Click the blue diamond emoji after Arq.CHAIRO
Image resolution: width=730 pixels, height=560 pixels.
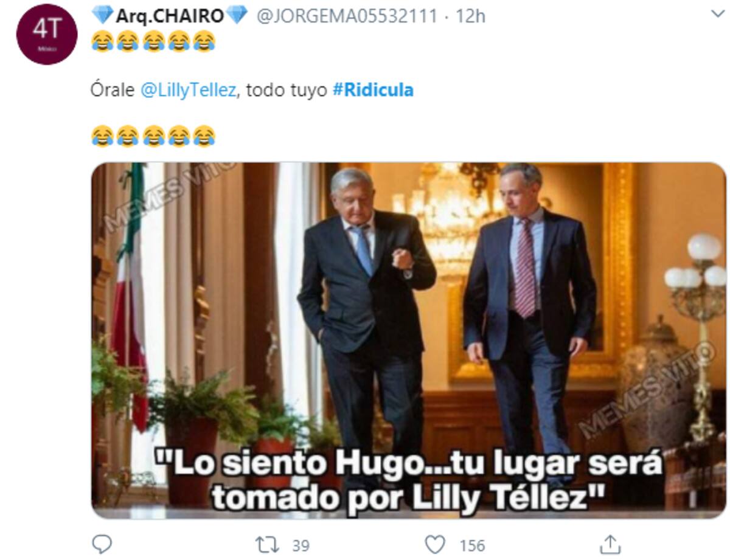point(238,15)
